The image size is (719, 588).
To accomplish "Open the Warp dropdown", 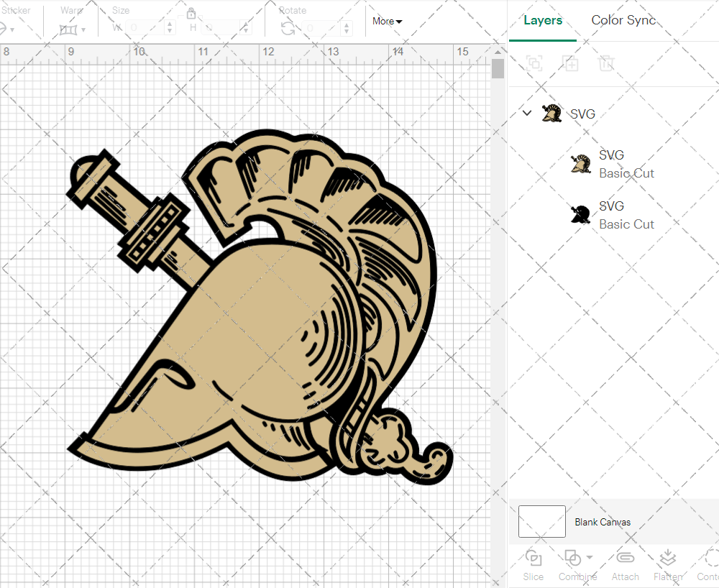I will [72, 29].
